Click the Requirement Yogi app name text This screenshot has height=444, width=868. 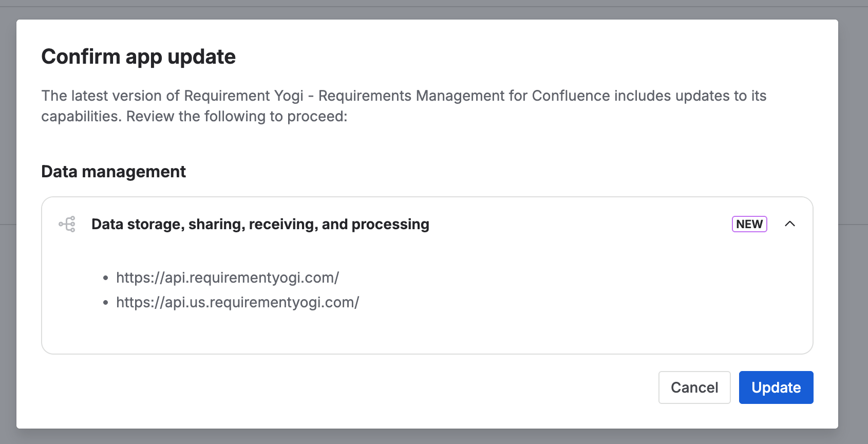coord(243,96)
